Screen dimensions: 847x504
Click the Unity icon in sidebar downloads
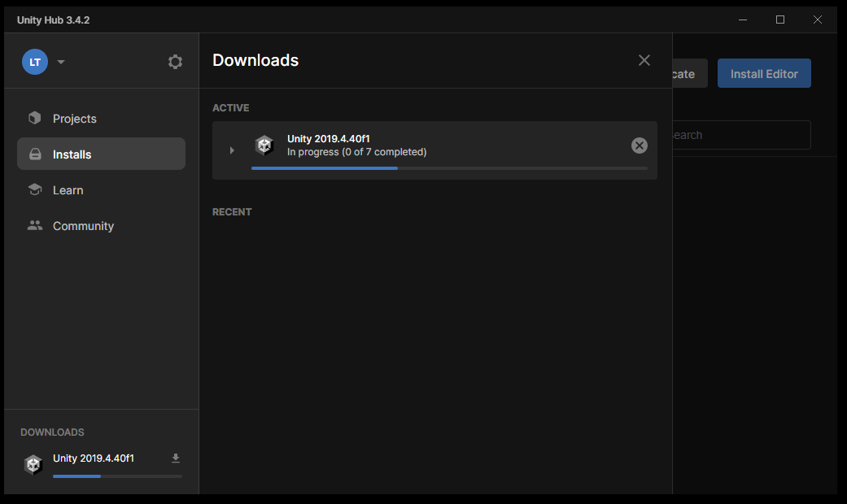coord(33,464)
